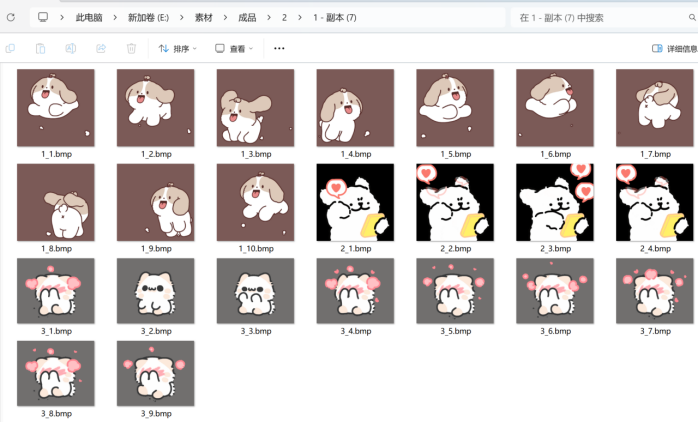Click the Rename icon in toolbar

[x=70, y=48]
